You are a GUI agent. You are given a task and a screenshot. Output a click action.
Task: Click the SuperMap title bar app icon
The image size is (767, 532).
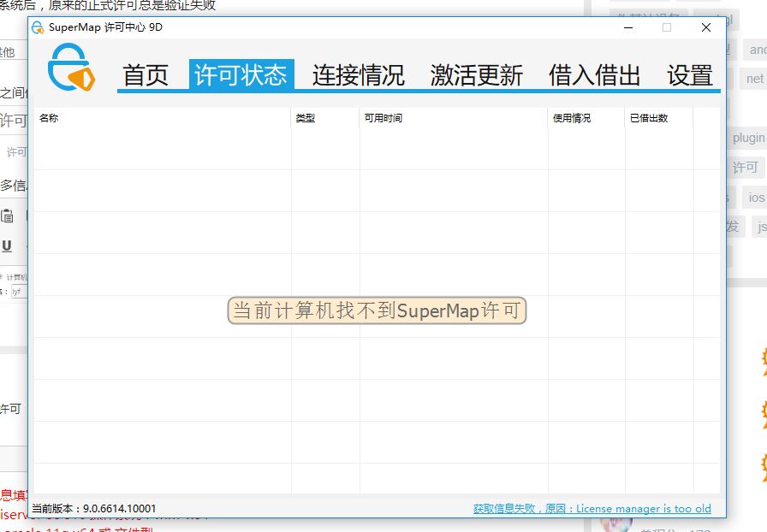click(x=38, y=27)
